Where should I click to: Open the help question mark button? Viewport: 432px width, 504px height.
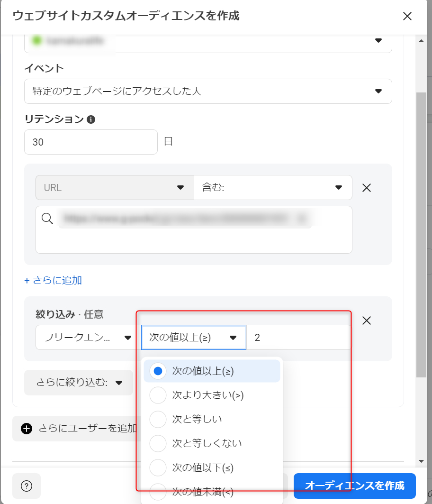tap(27, 486)
